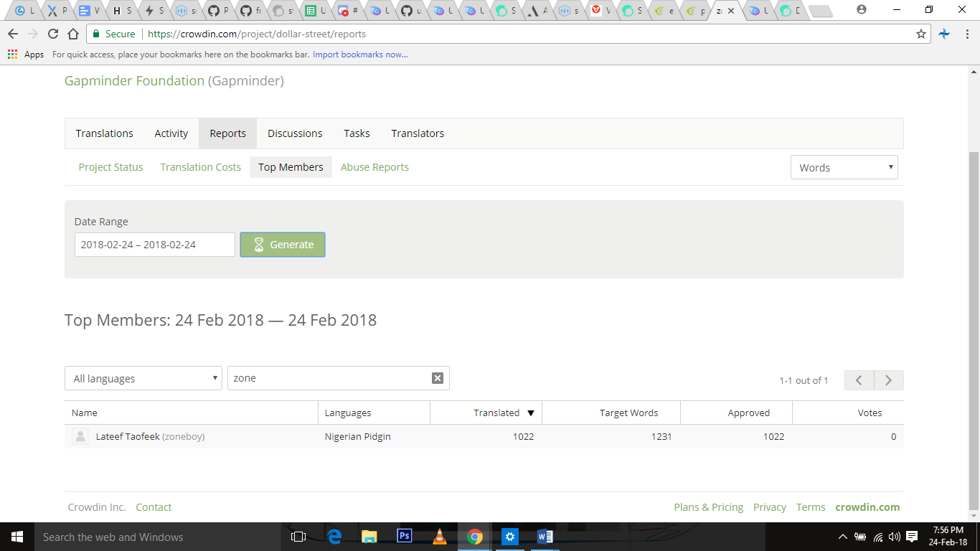
Task: Click the Import bookmarks now link
Action: coord(360,55)
